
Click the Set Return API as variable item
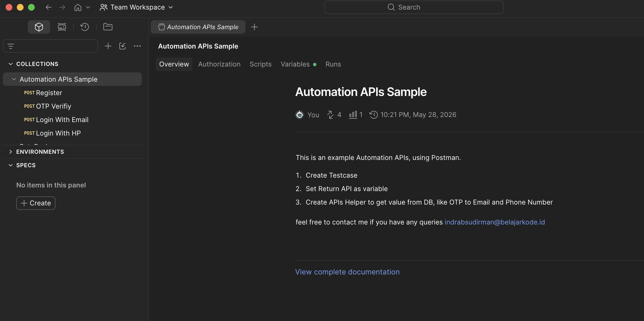[x=347, y=189]
